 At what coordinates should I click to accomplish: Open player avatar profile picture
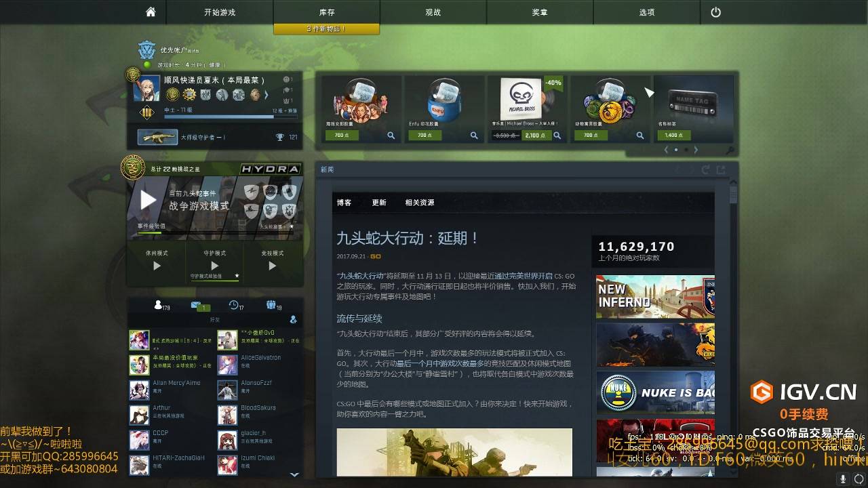pos(146,88)
